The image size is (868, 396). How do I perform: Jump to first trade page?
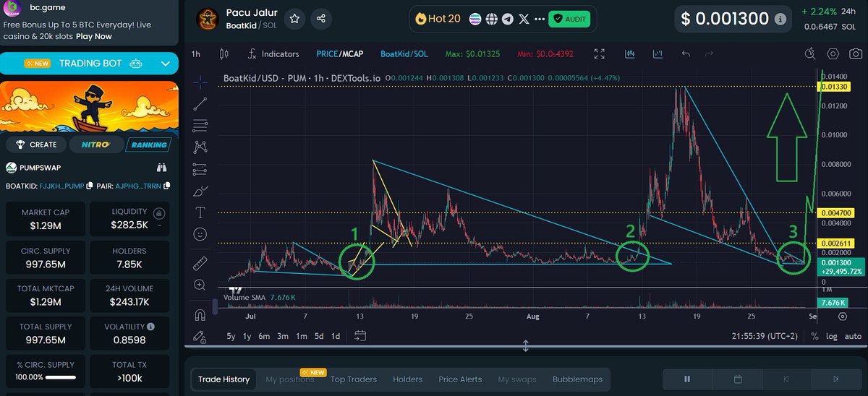click(x=786, y=379)
